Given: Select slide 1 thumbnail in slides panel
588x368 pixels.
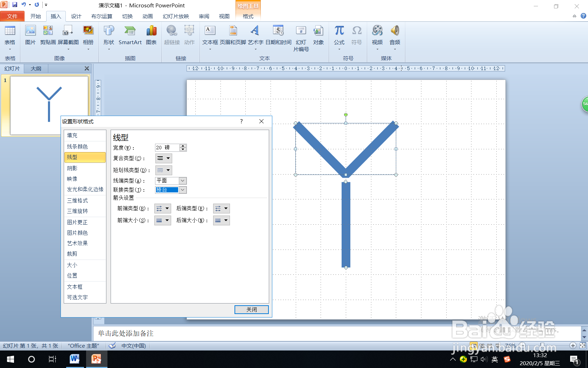Looking at the screenshot, I should (49, 105).
